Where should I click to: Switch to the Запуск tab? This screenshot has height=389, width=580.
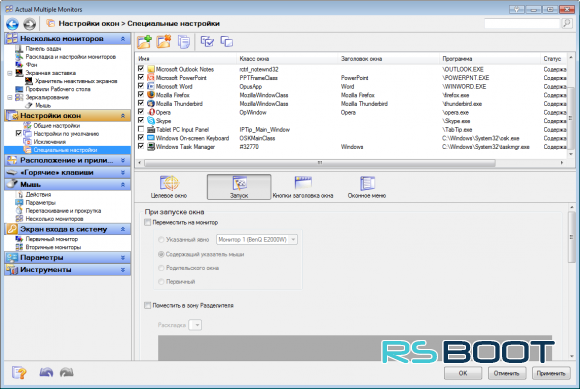[x=239, y=187]
